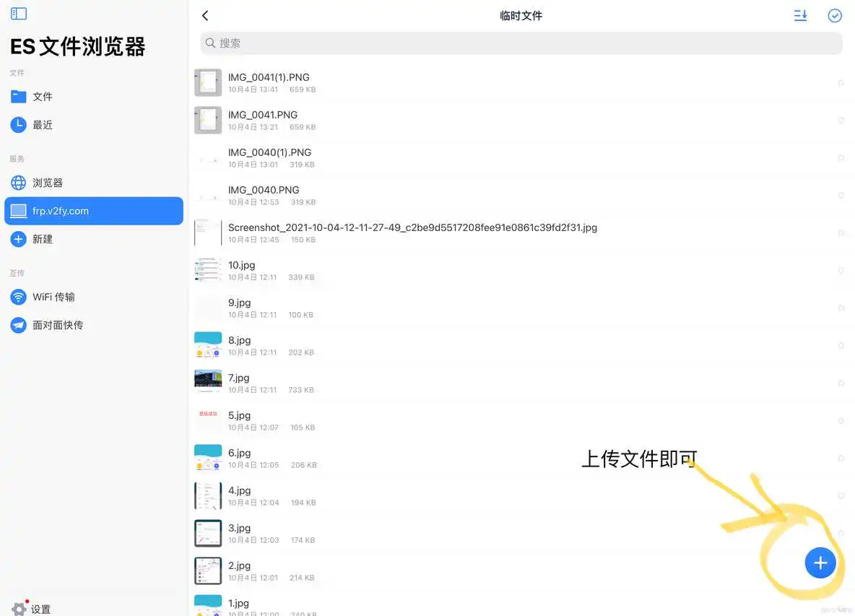Collapse the sidebar panel using top-left icon
Viewport: 855px width, 616px height.
coord(18,13)
